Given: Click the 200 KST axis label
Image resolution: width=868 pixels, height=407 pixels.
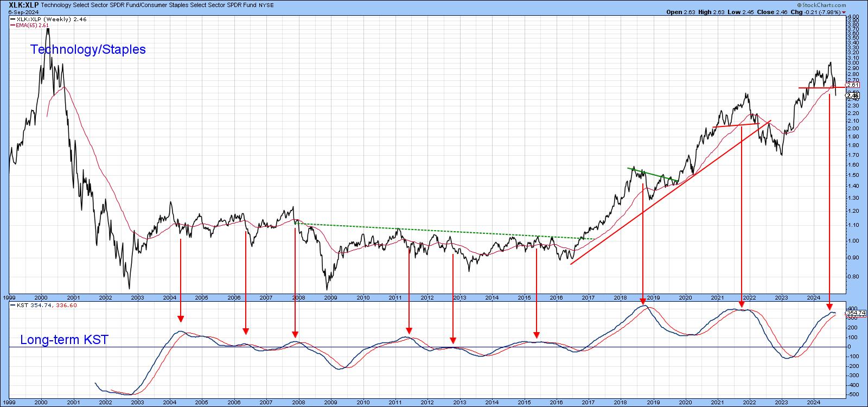Looking at the screenshot, I should tap(851, 328).
